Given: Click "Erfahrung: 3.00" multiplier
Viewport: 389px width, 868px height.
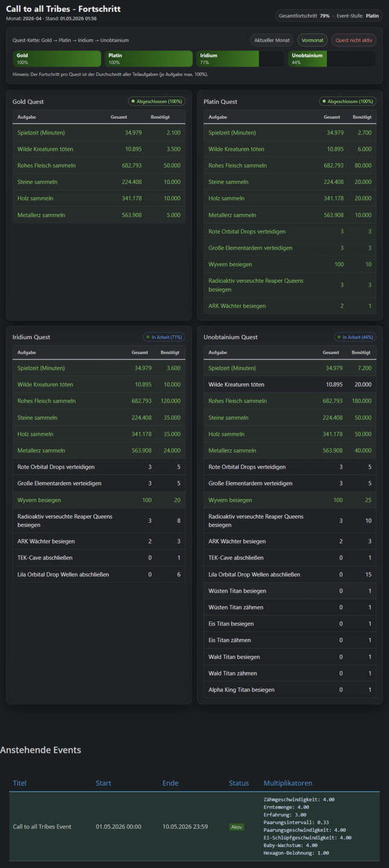Looking at the screenshot, I should (x=285, y=815).
